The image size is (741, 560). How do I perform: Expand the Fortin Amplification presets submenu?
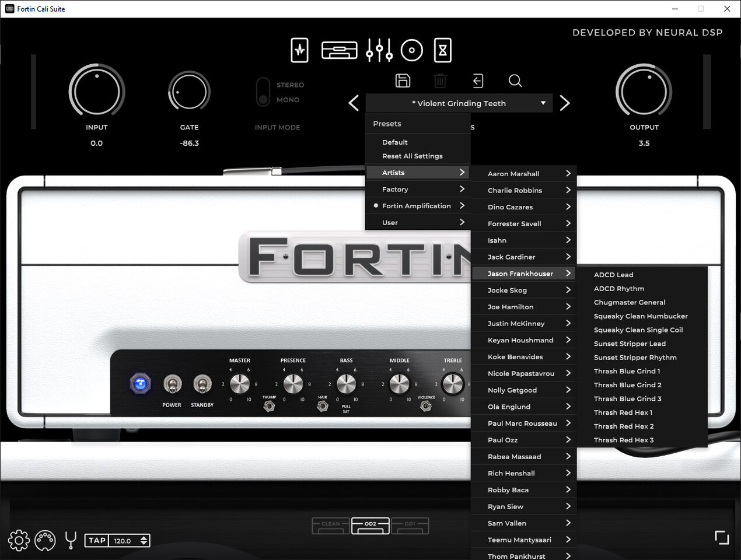click(418, 206)
